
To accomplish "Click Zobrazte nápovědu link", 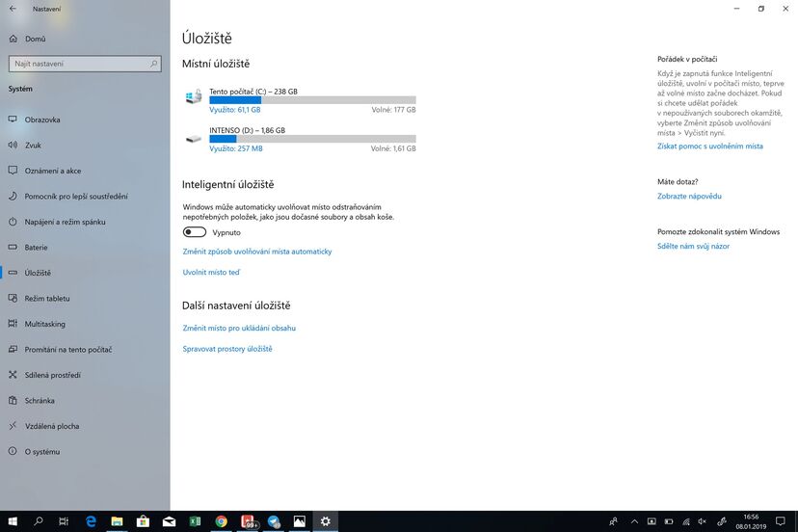I will click(x=689, y=196).
